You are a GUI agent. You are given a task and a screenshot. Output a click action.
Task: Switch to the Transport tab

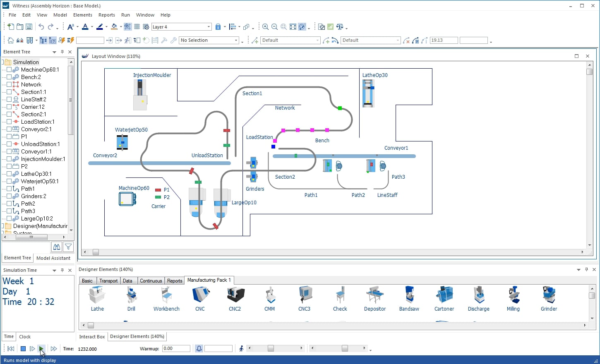[108, 281]
